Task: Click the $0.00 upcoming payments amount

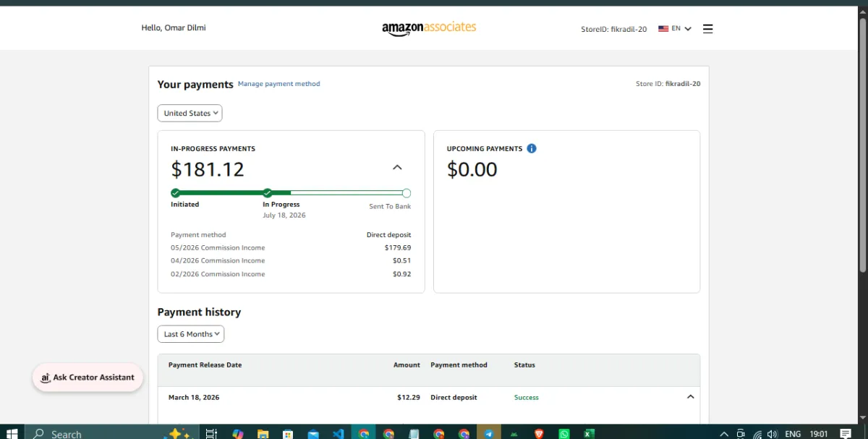Action: coord(472,169)
